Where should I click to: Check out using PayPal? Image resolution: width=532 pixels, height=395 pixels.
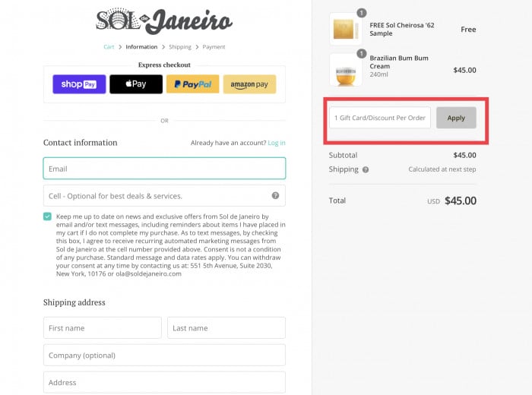193,84
